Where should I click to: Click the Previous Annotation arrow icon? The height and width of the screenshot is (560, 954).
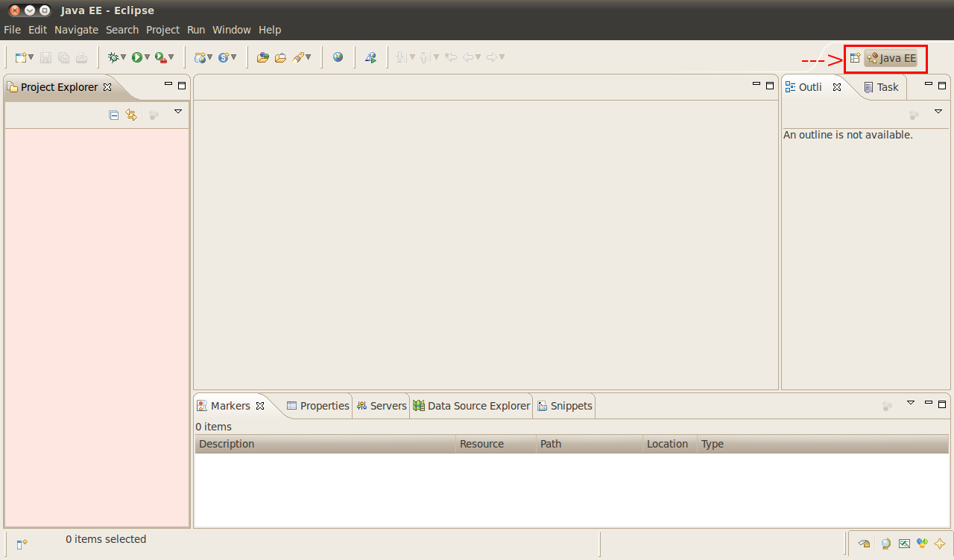[425, 57]
